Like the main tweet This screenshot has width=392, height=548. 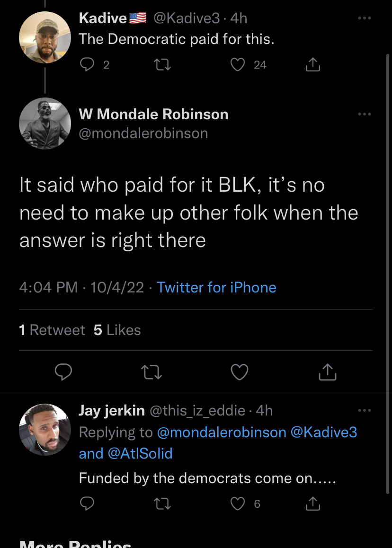[240, 372]
